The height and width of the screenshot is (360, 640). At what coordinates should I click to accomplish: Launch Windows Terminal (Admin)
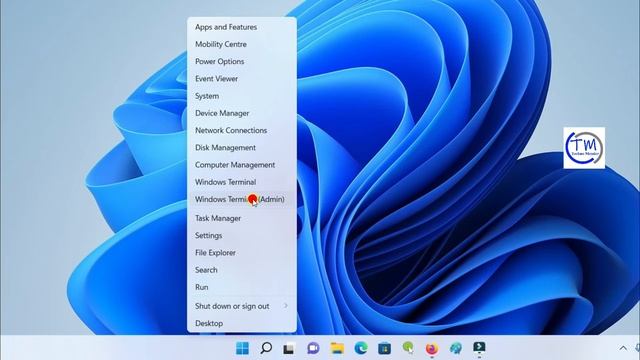click(x=242, y=199)
